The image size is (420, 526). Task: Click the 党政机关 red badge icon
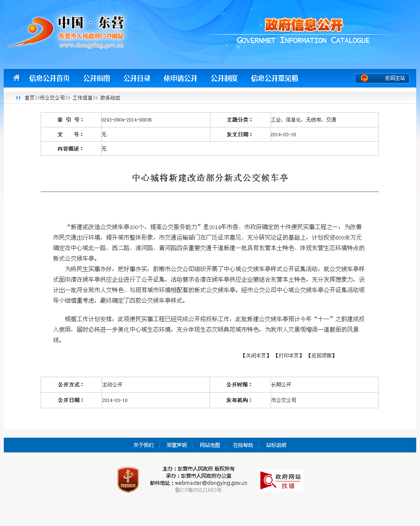(x=128, y=480)
